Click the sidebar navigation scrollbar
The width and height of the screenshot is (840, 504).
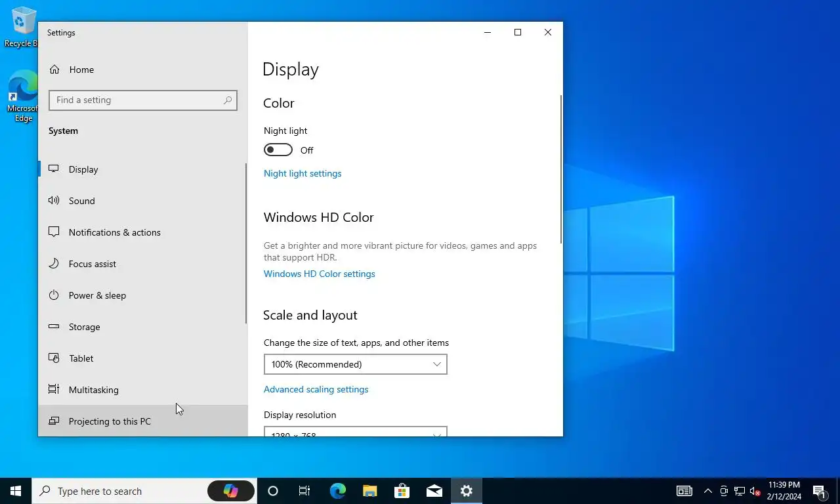[246, 243]
